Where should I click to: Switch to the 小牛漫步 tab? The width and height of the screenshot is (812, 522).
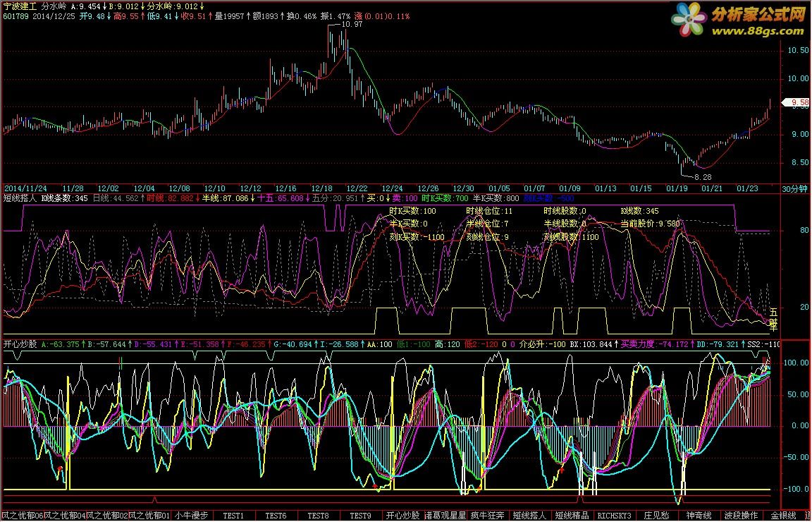tap(192, 516)
